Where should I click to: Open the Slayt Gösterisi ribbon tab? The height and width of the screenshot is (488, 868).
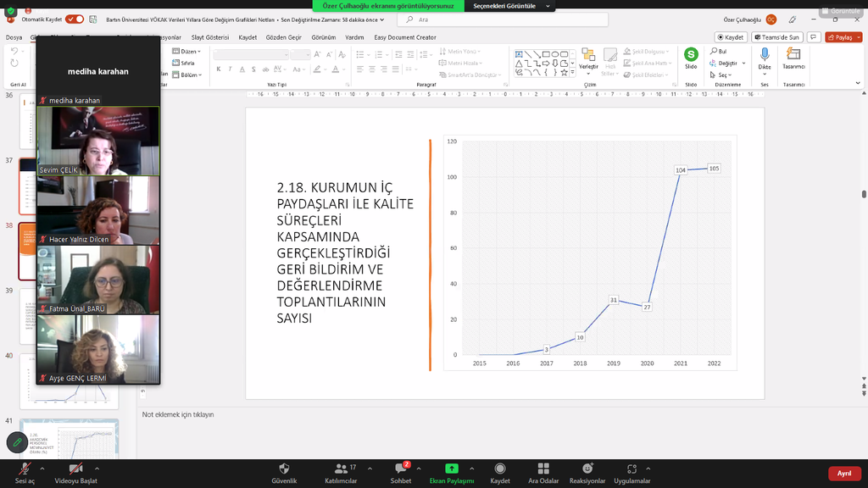pos(210,37)
